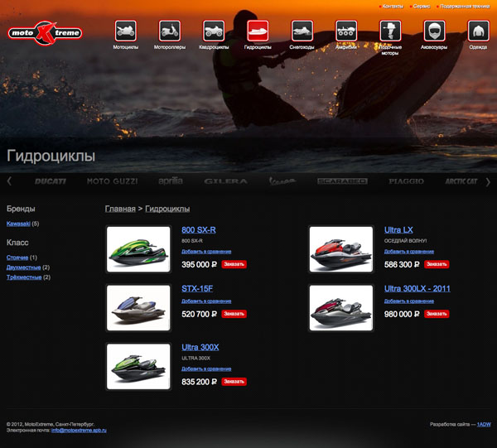This screenshot has width=497, height=448.
Task: Click the red Ultra LX thumbnail
Action: pyautogui.click(x=341, y=249)
